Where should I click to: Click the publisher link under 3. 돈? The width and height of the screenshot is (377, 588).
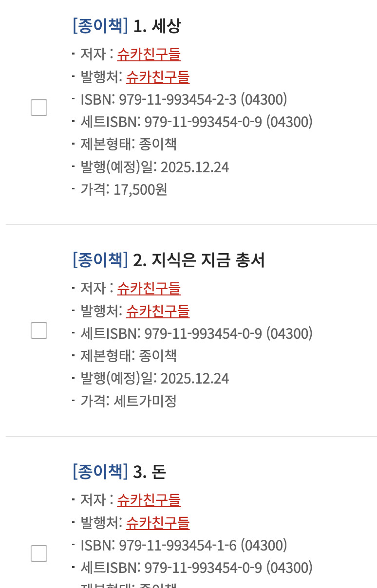[157, 523]
